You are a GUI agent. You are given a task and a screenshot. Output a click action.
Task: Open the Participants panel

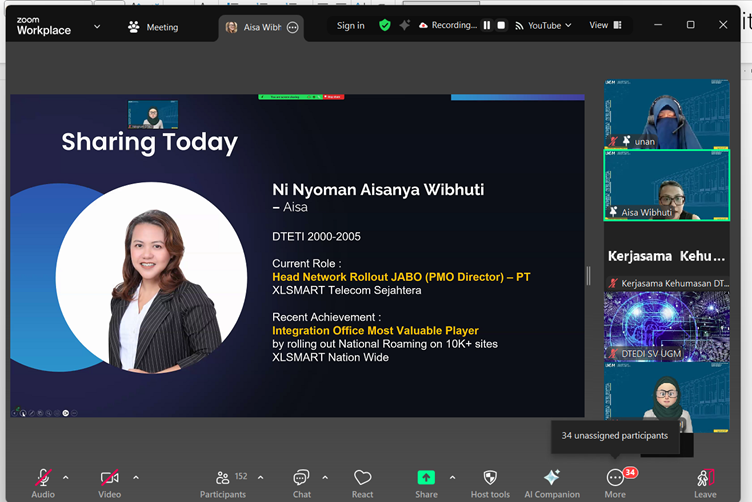pos(223,479)
